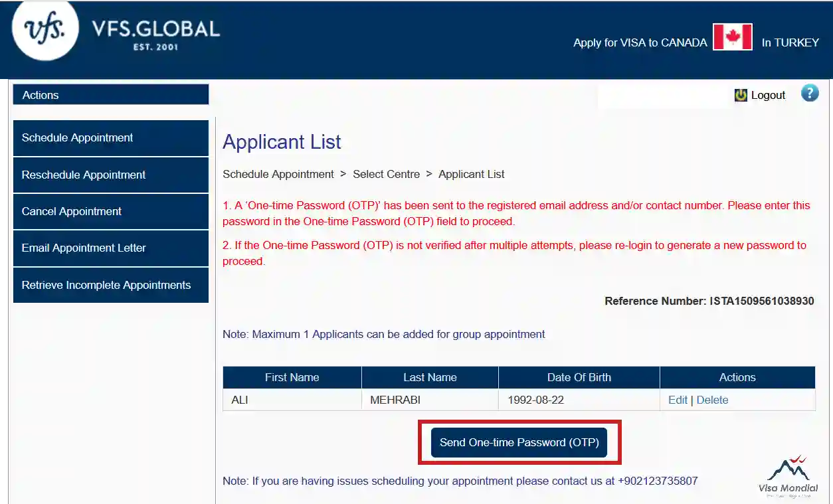Click the Select Centre breadcrumb
The height and width of the screenshot is (504, 833).
[x=386, y=174]
